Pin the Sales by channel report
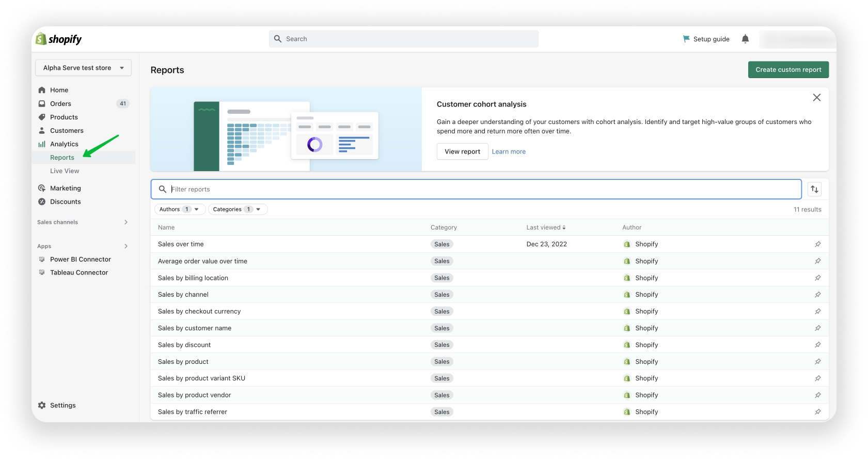The height and width of the screenshot is (459, 868). point(817,295)
